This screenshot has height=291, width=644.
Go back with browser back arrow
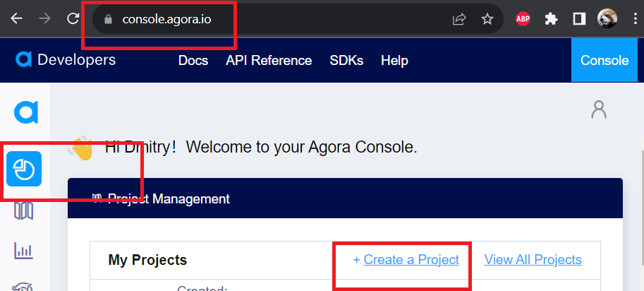click(16, 18)
